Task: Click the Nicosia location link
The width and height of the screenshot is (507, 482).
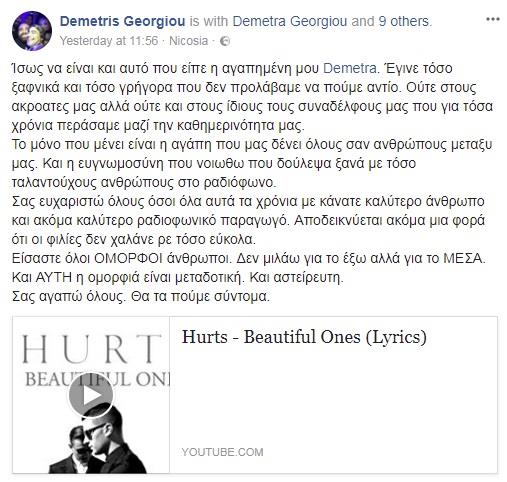Action: pos(188,41)
